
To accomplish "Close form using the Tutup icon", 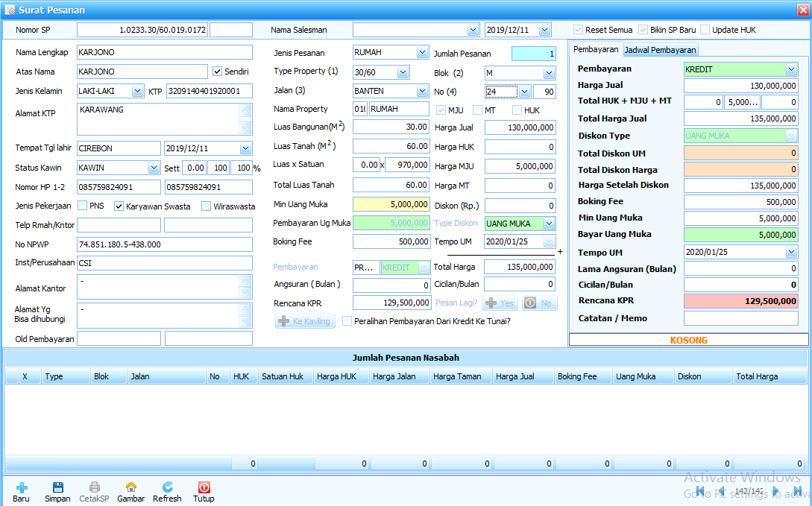I will [204, 487].
